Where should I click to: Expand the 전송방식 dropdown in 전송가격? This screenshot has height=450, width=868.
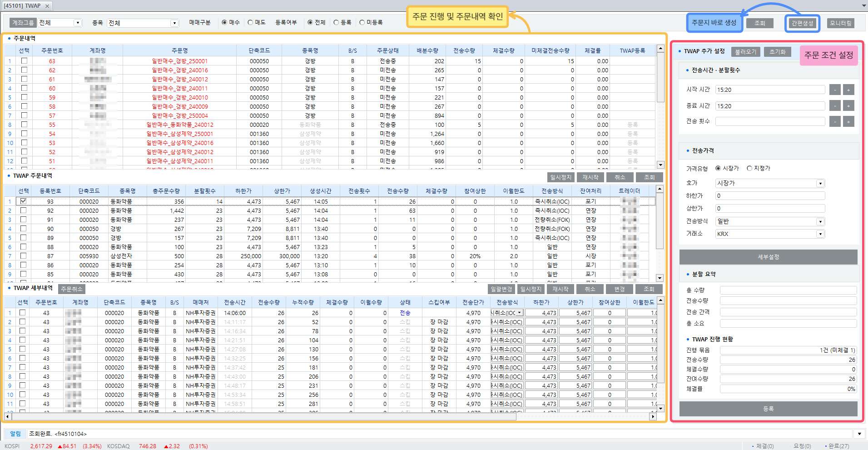820,222
